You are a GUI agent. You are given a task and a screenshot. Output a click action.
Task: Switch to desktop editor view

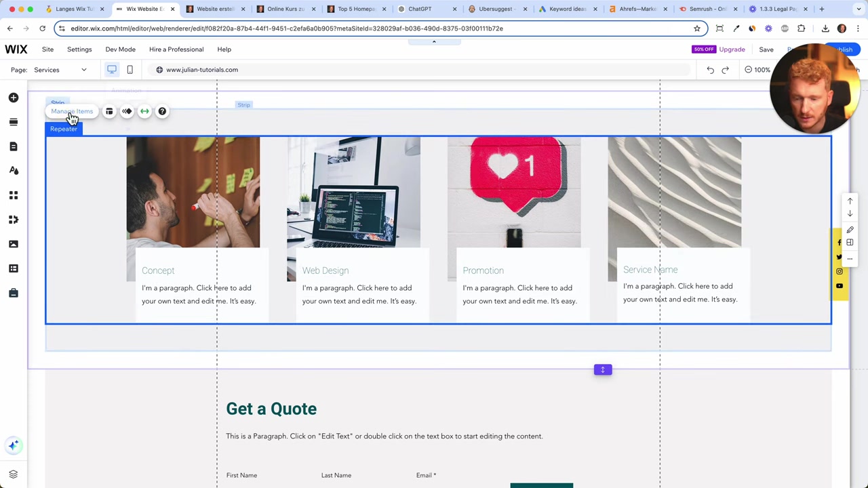point(112,69)
